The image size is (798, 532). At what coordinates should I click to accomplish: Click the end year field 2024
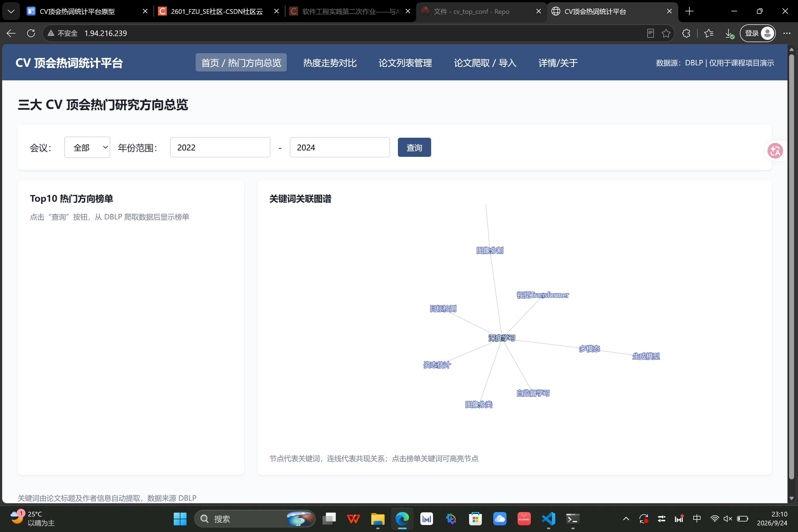340,147
